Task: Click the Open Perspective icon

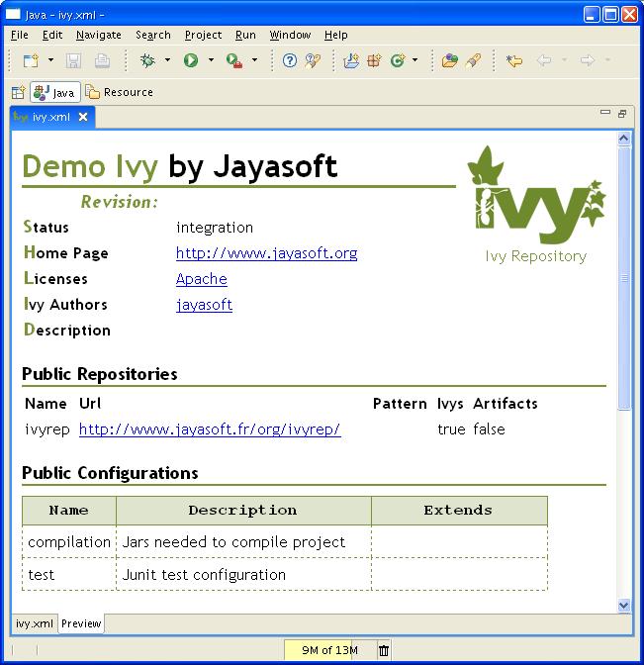Action: pos(18,92)
